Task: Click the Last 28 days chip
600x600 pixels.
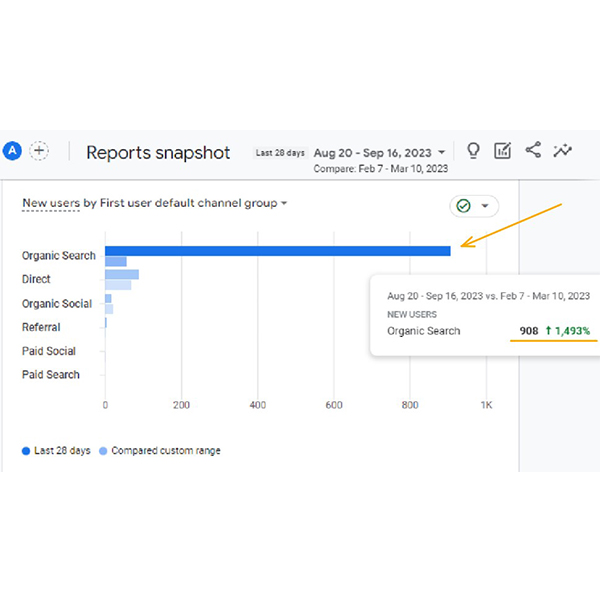Action: 280,153
